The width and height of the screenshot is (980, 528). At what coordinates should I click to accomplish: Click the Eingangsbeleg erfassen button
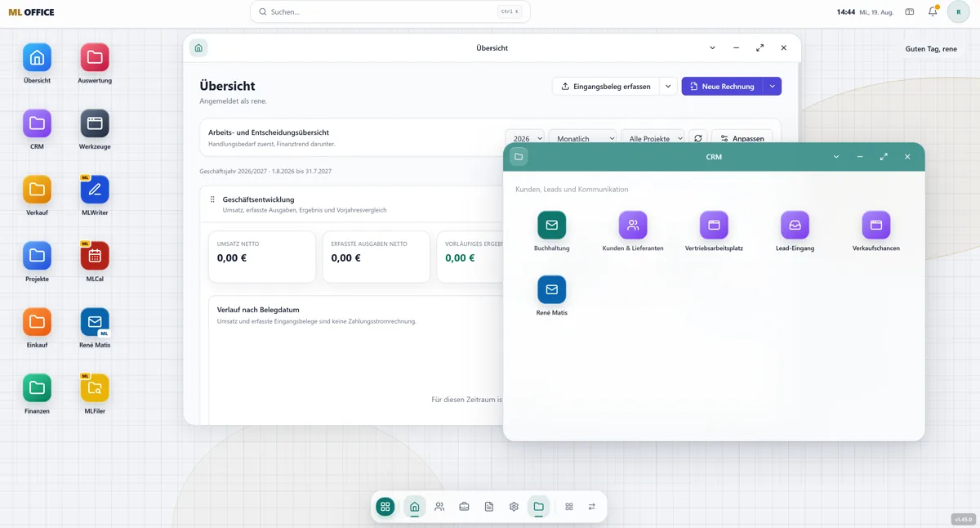click(605, 86)
